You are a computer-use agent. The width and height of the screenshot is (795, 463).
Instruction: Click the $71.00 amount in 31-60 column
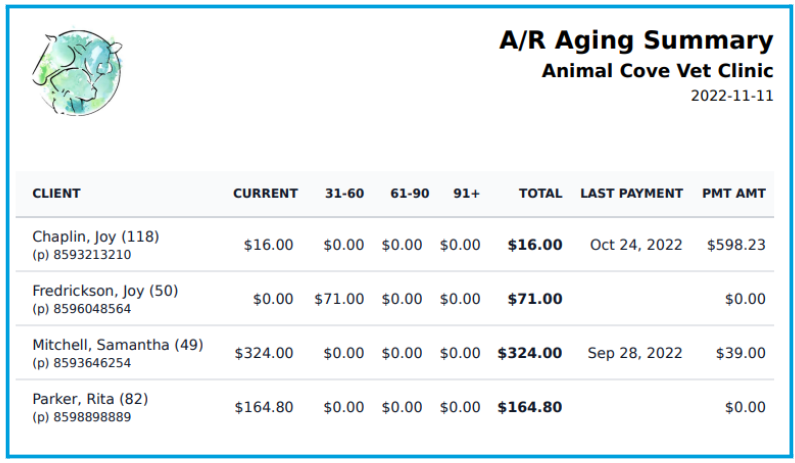(339, 299)
